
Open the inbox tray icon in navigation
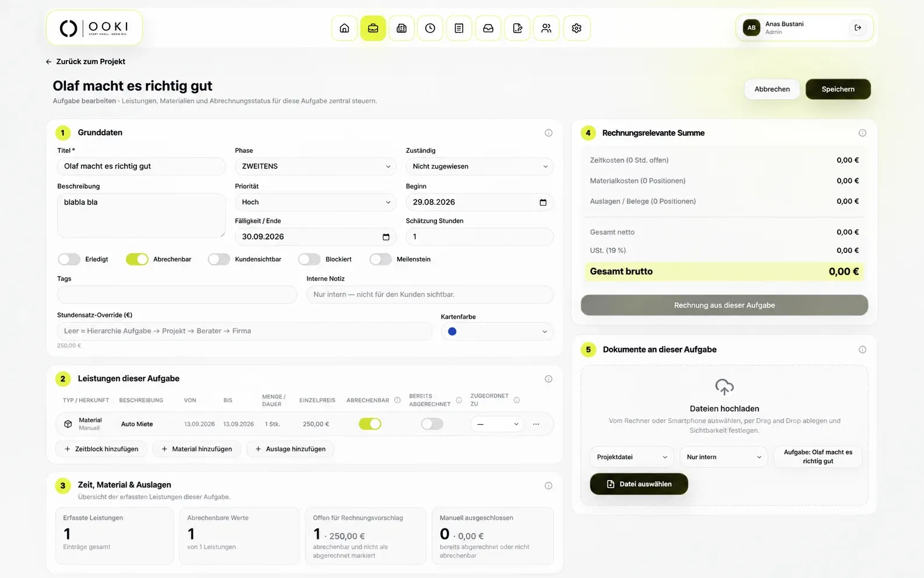pos(488,28)
